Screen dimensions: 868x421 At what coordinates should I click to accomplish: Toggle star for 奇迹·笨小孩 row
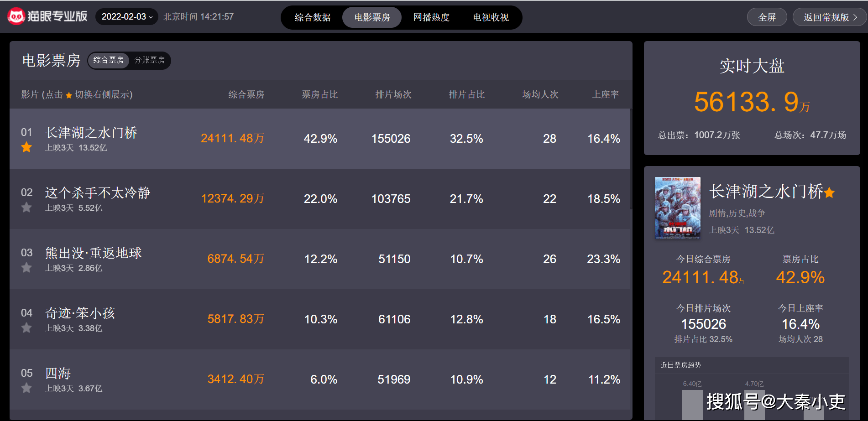pyautogui.click(x=26, y=328)
